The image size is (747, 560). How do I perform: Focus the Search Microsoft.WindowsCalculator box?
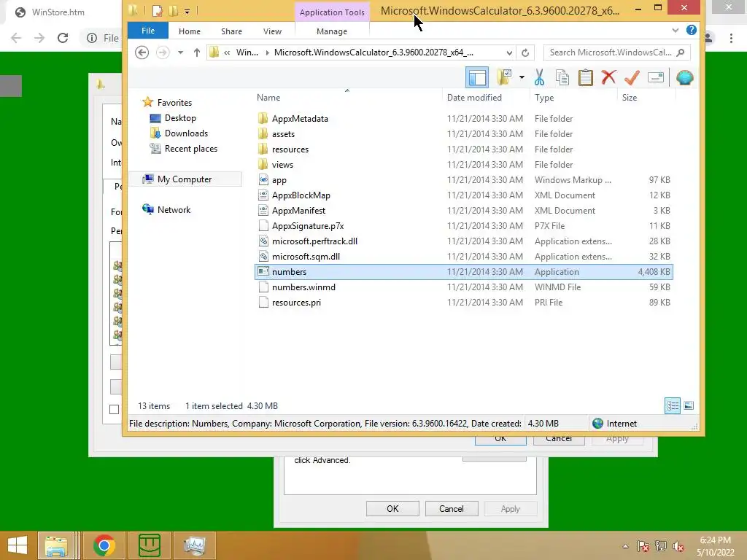[617, 52]
